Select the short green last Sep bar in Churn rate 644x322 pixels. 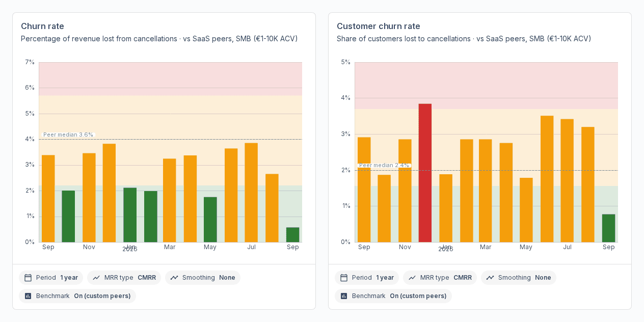[293, 235]
